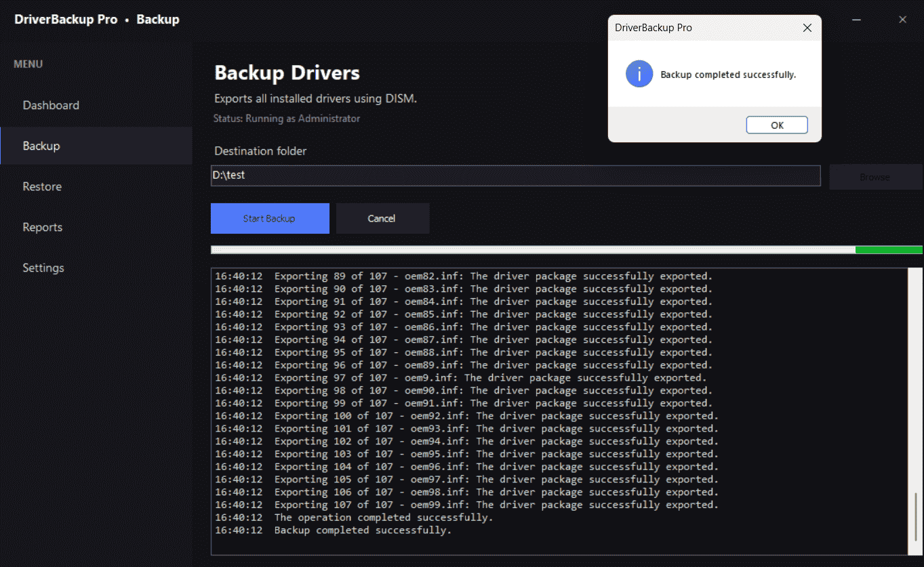Click the DriverBackup Pro app title logo
Image resolution: width=924 pixels, height=567 pixels.
pos(66,19)
